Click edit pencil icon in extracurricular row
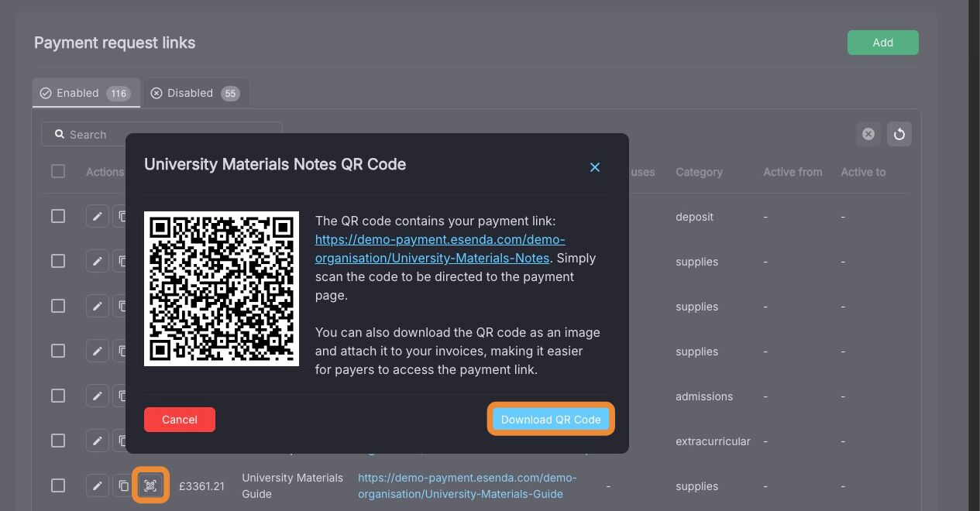The height and width of the screenshot is (511, 980). 97,441
